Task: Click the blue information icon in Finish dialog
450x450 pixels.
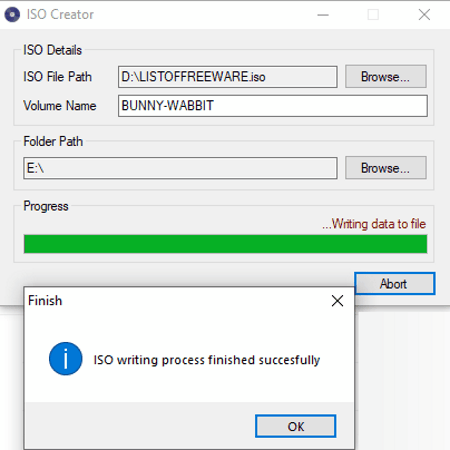Action: pos(66,359)
